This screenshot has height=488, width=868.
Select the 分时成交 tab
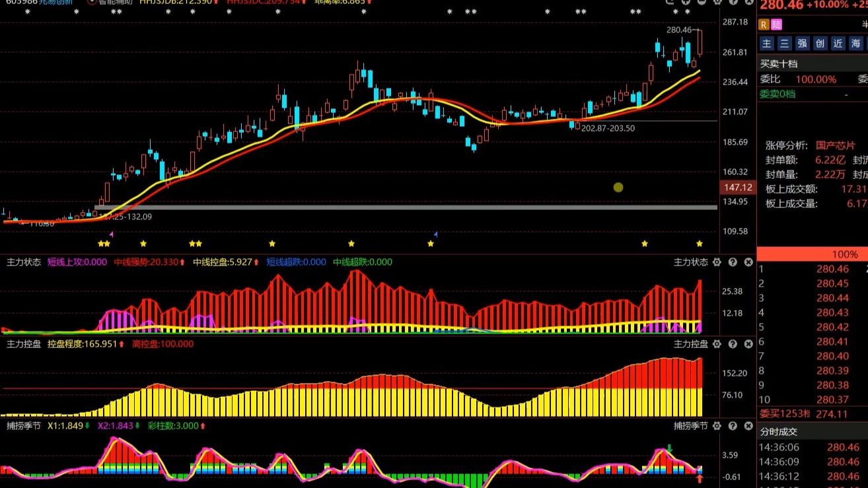click(x=779, y=432)
